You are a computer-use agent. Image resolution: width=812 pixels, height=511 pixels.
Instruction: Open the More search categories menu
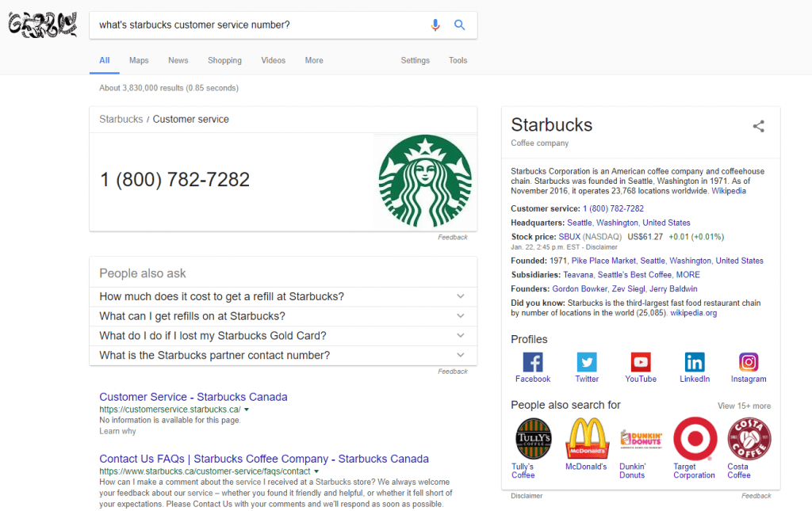tap(314, 60)
